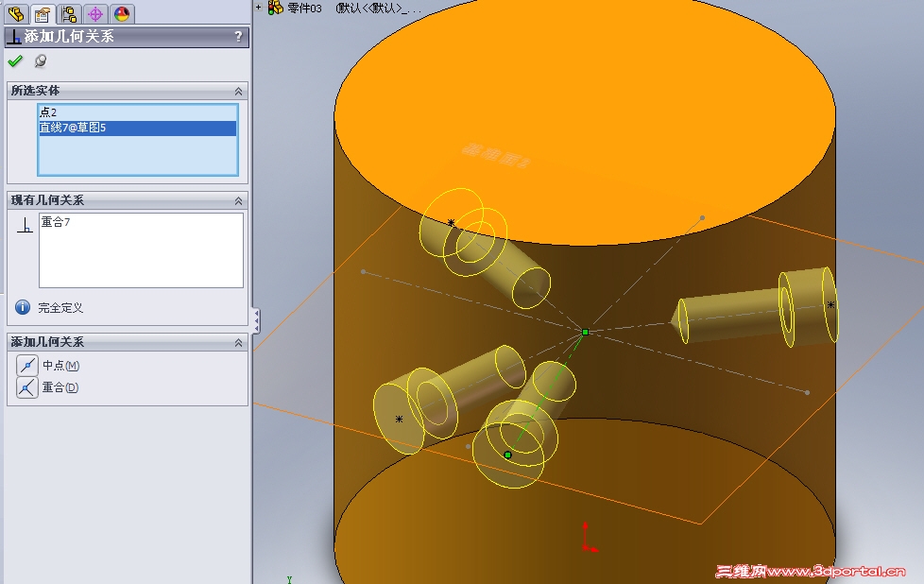The width and height of the screenshot is (924, 584).
Task: Click the perpendicular relation icon beside 重合7
Action: pos(25,225)
